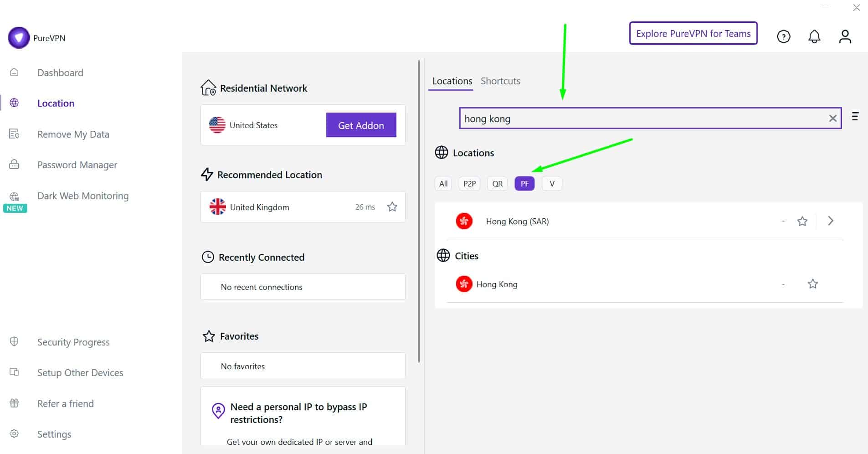Click the No recent connections box
Image resolution: width=868 pixels, height=454 pixels.
[303, 287]
